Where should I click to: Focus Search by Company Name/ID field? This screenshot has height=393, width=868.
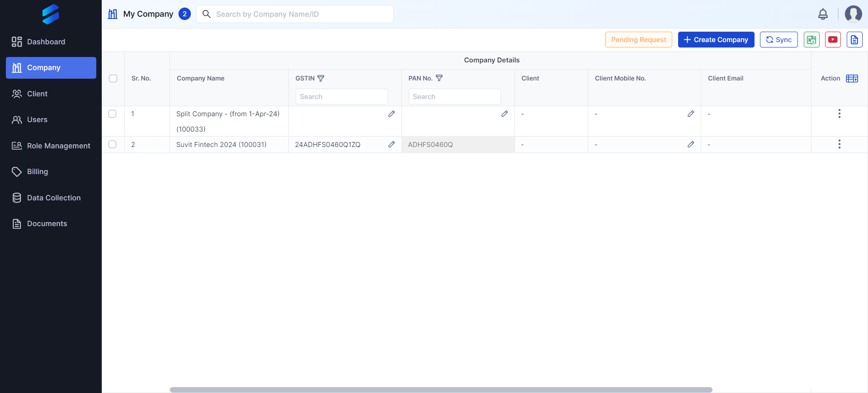pyautogui.click(x=295, y=14)
